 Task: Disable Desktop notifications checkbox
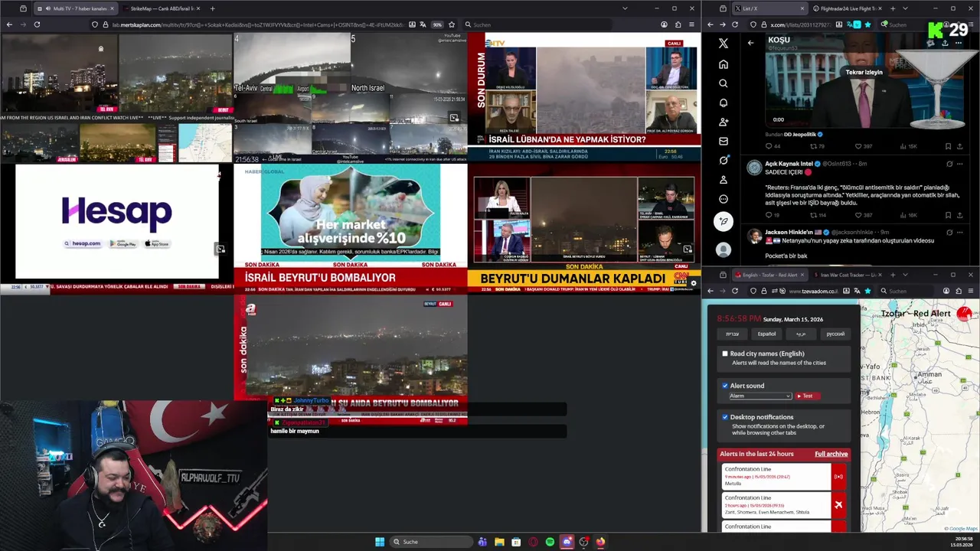point(725,417)
